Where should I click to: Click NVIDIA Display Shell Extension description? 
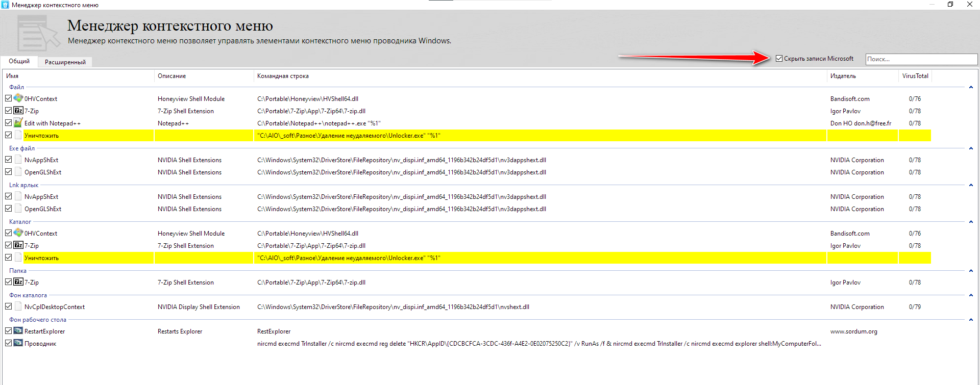[x=199, y=307]
